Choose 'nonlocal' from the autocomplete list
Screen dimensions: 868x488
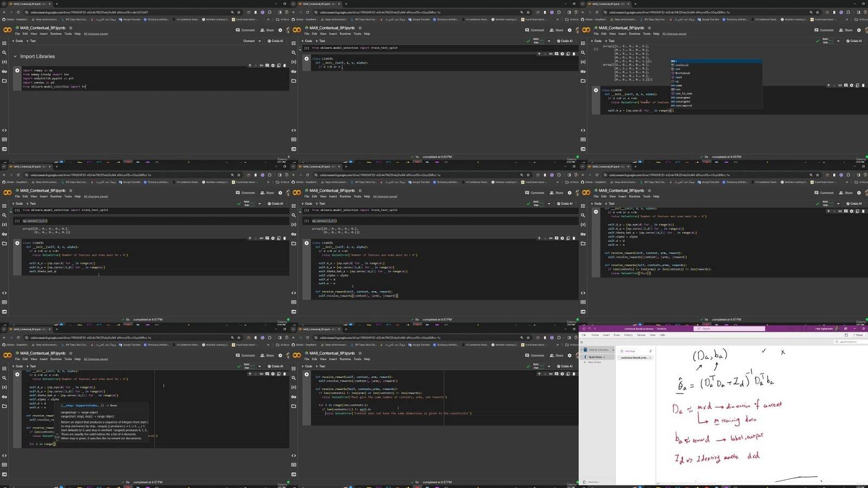point(682,65)
